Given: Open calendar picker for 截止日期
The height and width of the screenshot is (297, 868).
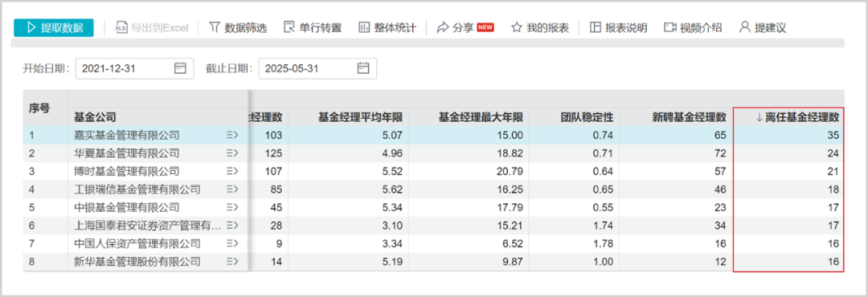Looking at the screenshot, I should coord(363,68).
